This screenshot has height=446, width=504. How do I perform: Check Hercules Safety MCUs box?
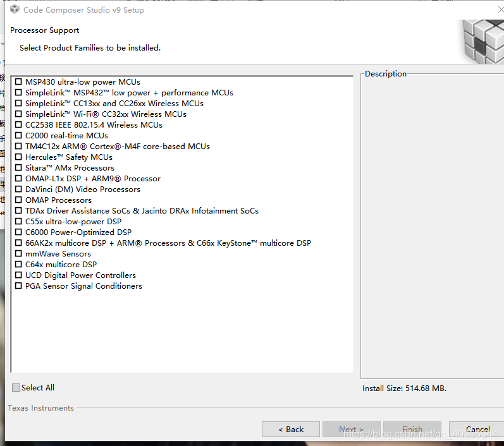(18, 157)
